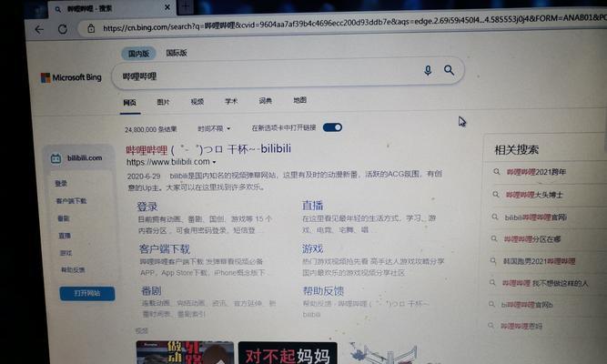Open the 对不起妈妈 video thumbnail
This screenshot has width=607, height=364.
[288, 353]
